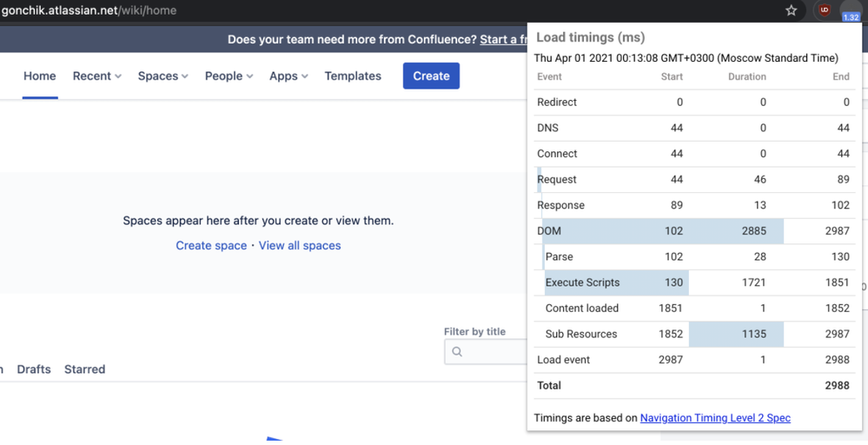868x445 pixels.
Task: Click the Total value 2988
Action: point(837,385)
